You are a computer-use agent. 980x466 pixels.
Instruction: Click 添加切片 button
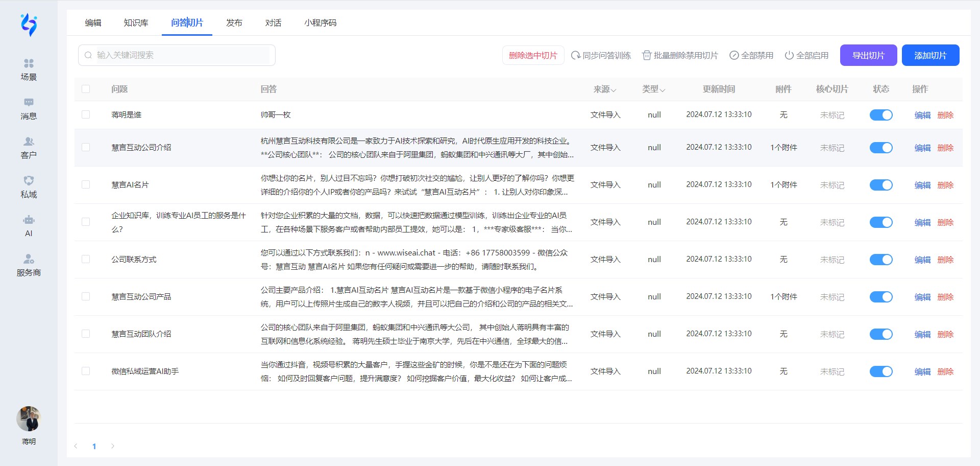pyautogui.click(x=930, y=55)
